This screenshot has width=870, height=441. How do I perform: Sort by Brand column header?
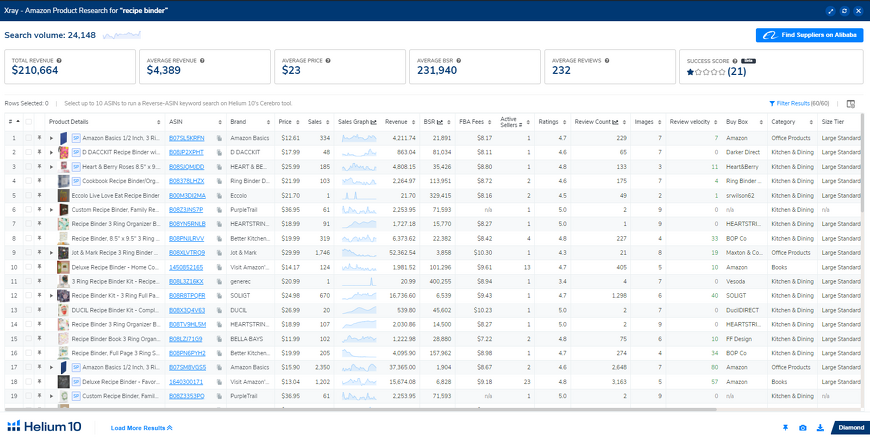251,121
